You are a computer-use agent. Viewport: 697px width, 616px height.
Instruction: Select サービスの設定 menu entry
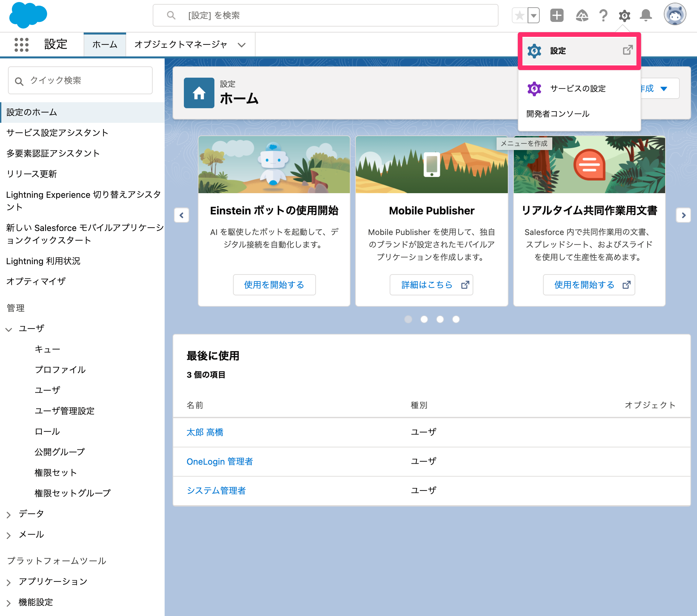[579, 89]
